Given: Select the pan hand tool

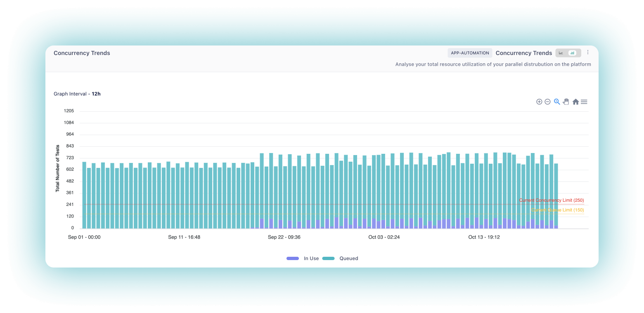Looking at the screenshot, I should click(x=566, y=101).
